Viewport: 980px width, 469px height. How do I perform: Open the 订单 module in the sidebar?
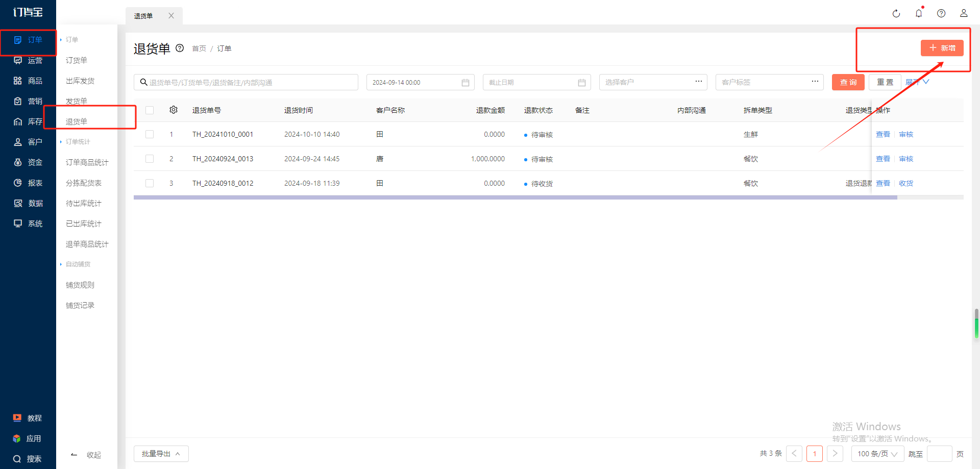click(x=28, y=40)
